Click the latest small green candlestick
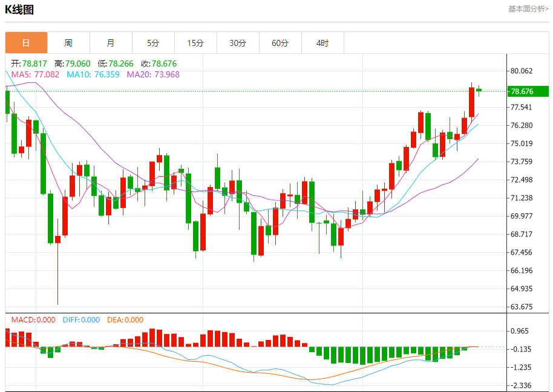The image size is (553, 392). coord(479,90)
